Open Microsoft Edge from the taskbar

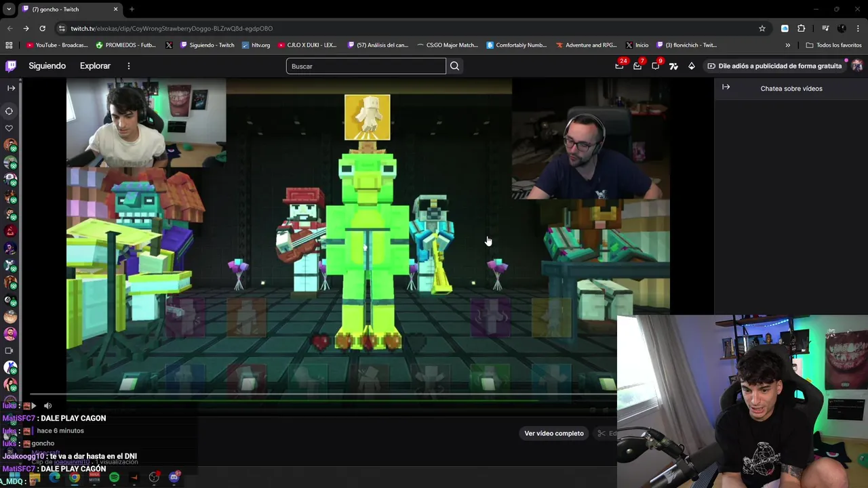(55, 478)
